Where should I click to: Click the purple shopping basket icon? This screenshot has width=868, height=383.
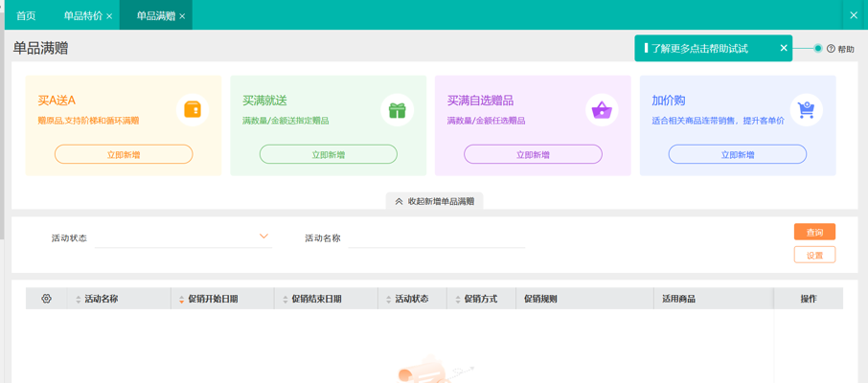(602, 109)
